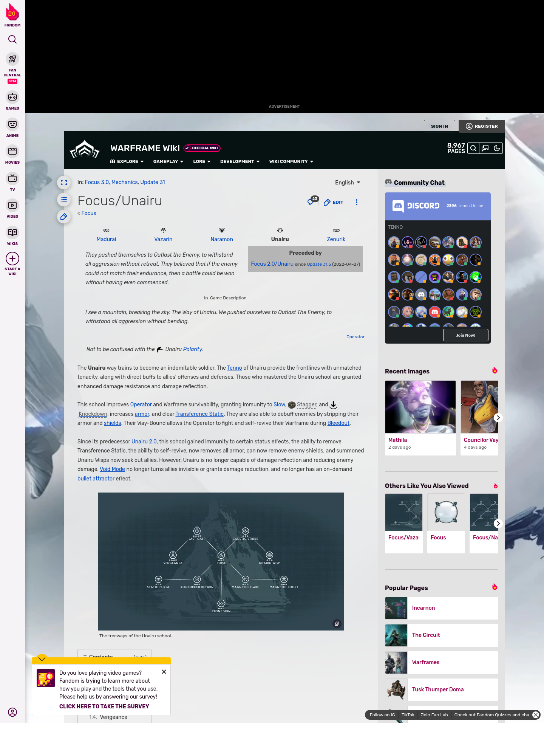
Task: Open the more actions three-dot menu
Action: point(356,202)
